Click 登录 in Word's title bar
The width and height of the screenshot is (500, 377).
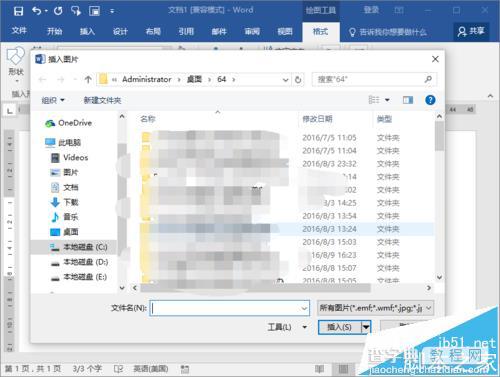pyautogui.click(x=371, y=10)
